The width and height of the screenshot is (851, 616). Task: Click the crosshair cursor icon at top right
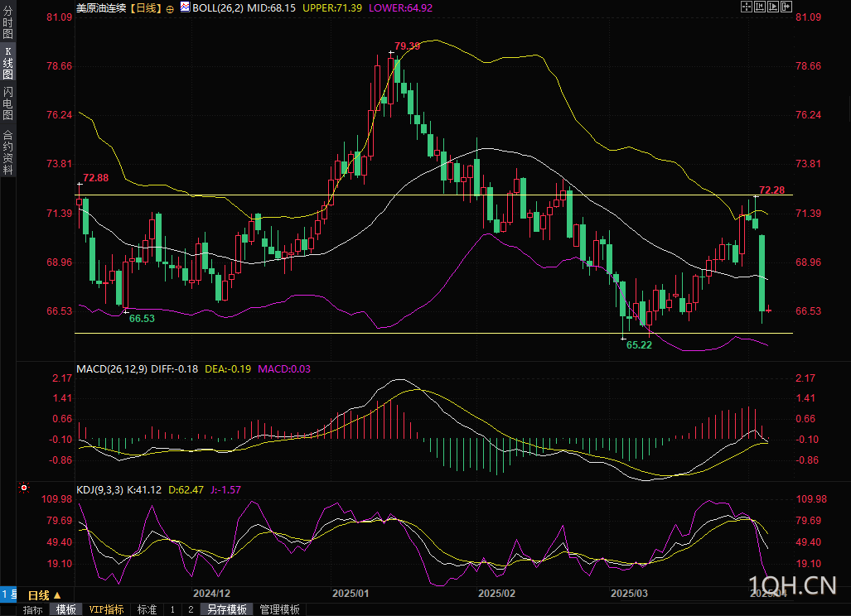point(747,7)
